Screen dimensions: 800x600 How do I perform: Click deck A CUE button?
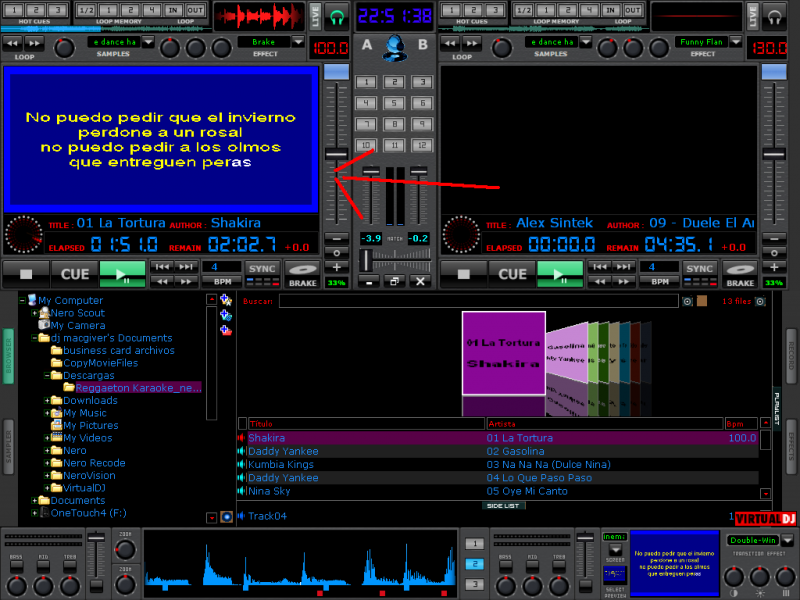pos(74,274)
